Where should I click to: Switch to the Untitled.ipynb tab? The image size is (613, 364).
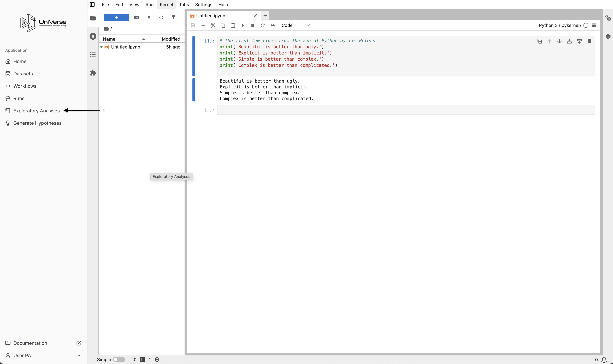tap(211, 16)
